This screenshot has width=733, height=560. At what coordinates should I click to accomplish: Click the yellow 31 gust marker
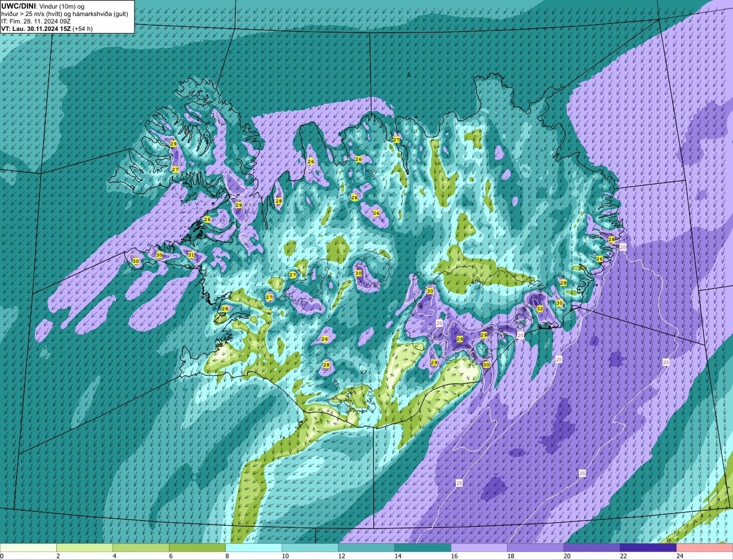(191, 255)
